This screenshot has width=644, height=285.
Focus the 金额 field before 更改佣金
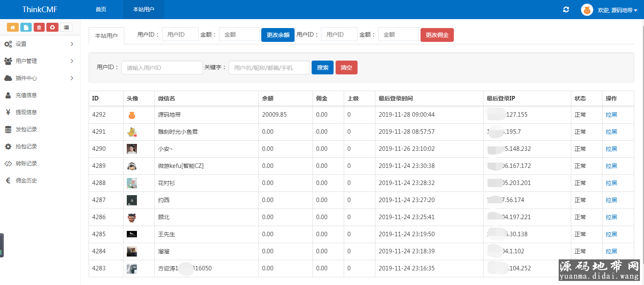(x=399, y=35)
